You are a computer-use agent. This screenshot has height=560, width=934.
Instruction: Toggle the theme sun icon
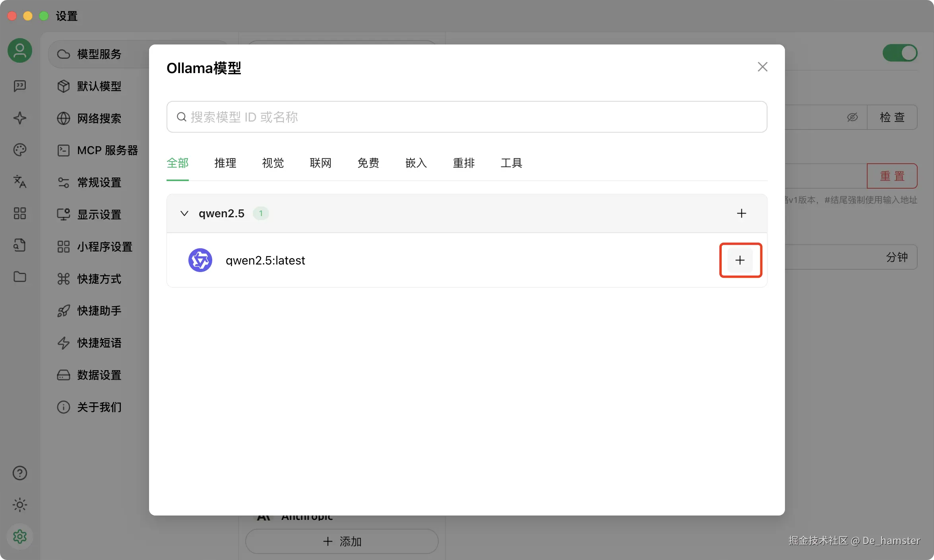pyautogui.click(x=20, y=505)
